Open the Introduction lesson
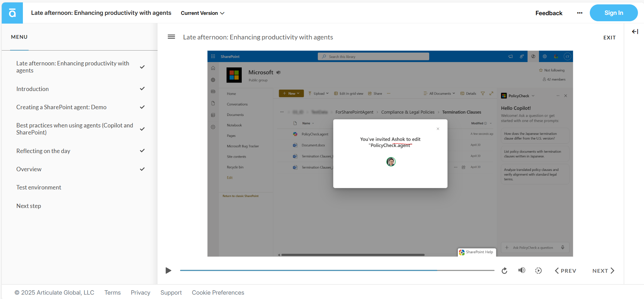The height and width of the screenshot is (299, 644). 80,89
